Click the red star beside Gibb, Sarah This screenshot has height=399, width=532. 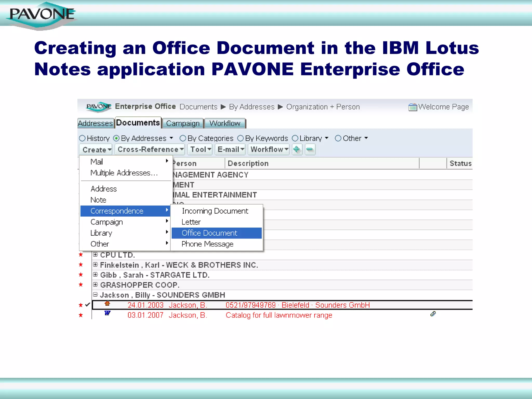tap(81, 275)
